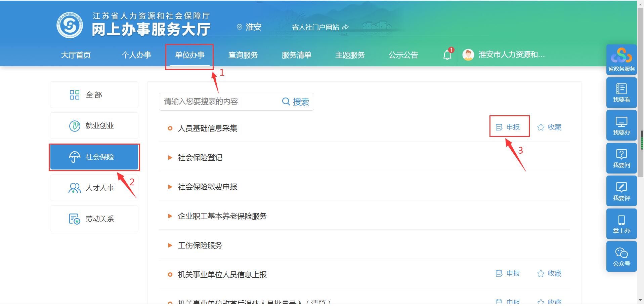Toggle 收藏 for 机关事业单位人员信息上报

pos(550,273)
